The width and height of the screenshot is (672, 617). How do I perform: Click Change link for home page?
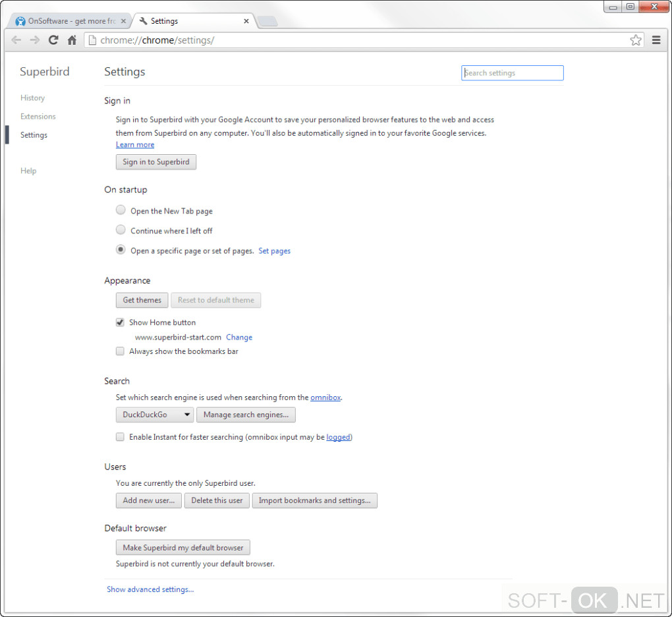coord(239,338)
